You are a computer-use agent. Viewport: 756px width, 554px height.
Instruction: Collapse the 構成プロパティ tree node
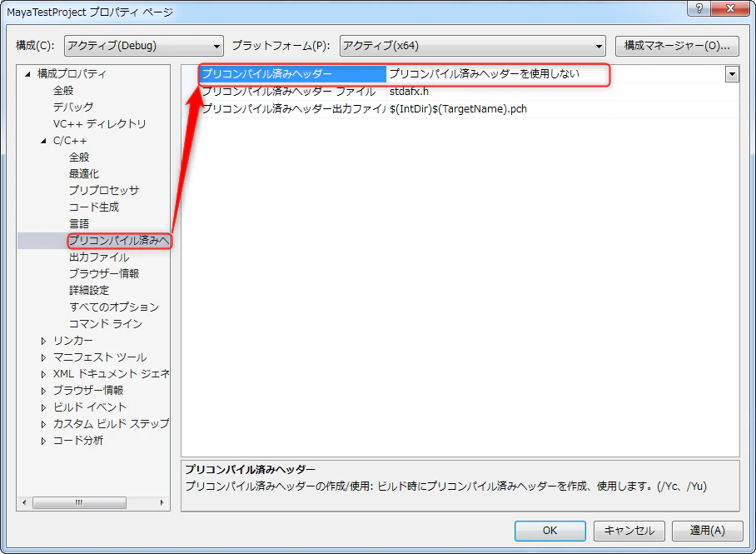(28, 74)
